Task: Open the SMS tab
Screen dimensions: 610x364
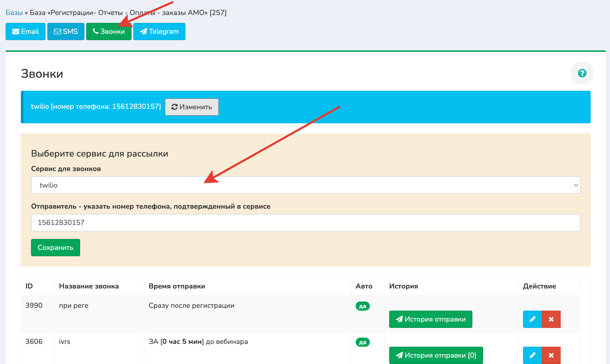Action: (66, 32)
